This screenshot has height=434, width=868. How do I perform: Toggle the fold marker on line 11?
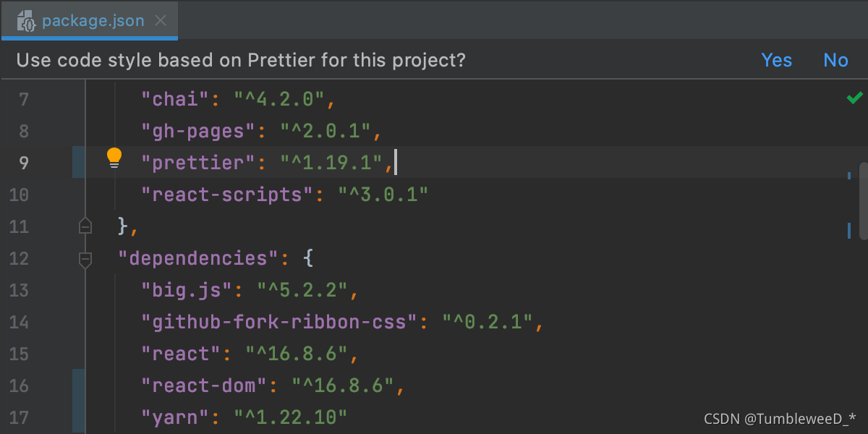coord(85,226)
